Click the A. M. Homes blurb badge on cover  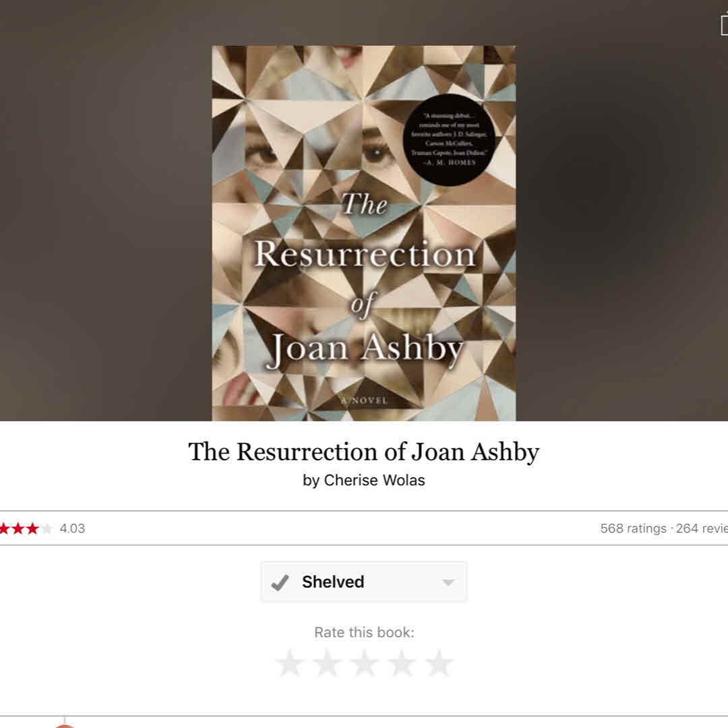[449, 140]
